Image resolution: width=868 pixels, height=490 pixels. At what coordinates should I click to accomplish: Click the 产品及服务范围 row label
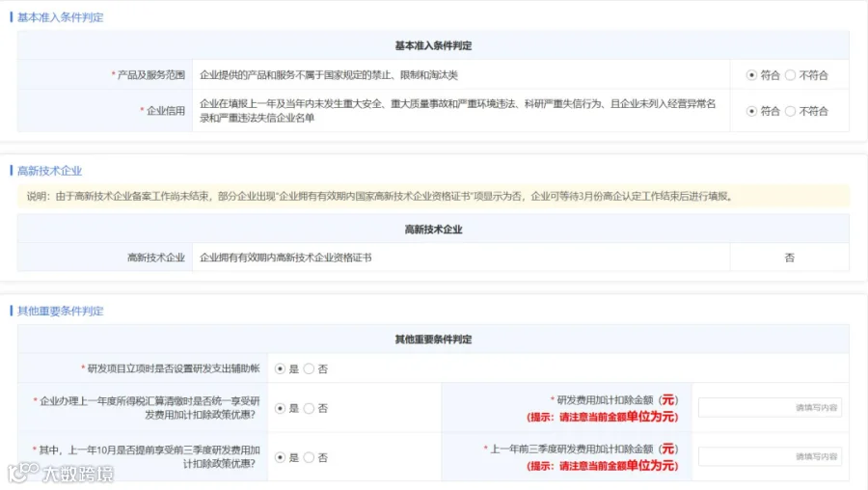(x=151, y=74)
